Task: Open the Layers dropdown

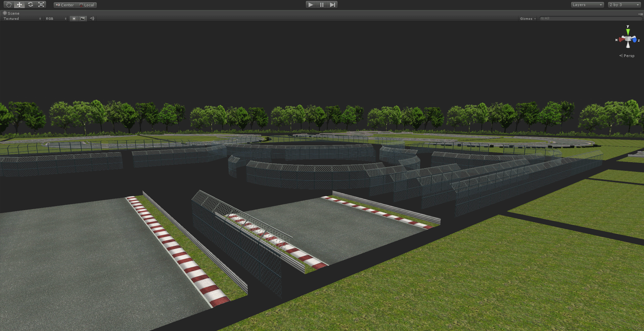Action: 587,5
